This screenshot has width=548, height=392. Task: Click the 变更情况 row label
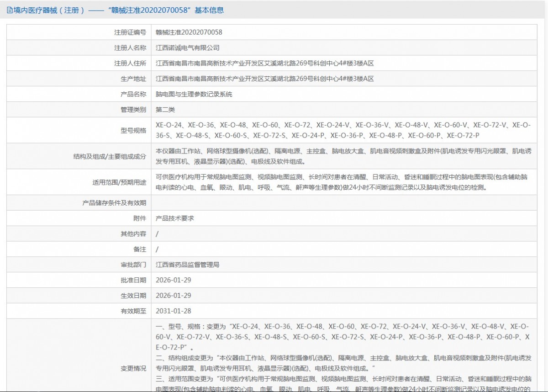pyautogui.click(x=133, y=368)
